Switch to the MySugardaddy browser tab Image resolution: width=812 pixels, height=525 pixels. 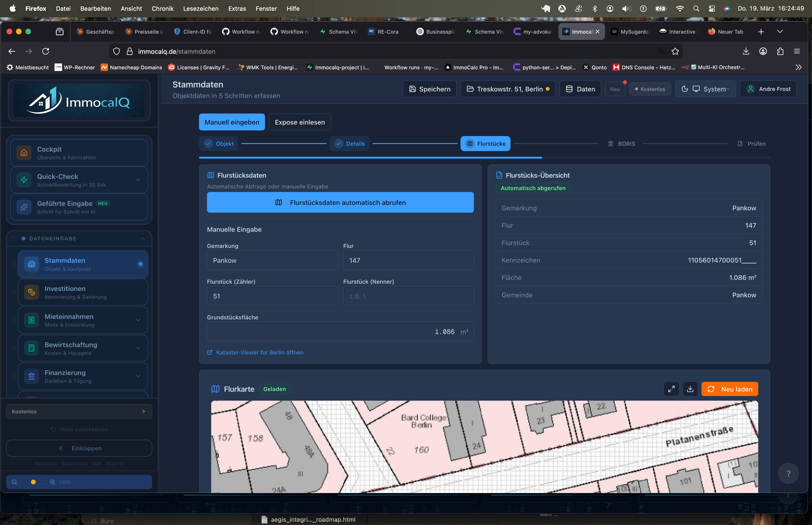[x=630, y=32]
